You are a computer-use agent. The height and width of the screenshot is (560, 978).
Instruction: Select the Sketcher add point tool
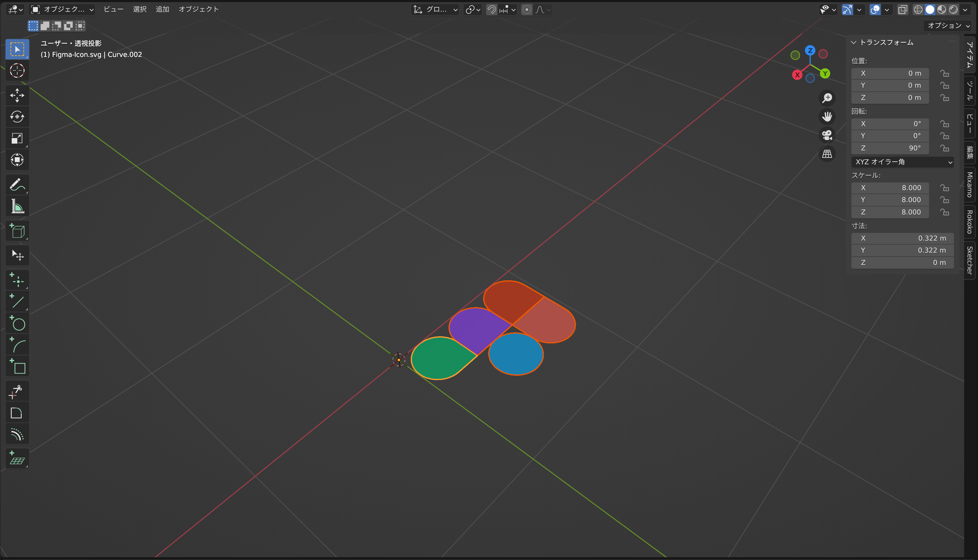[17, 280]
